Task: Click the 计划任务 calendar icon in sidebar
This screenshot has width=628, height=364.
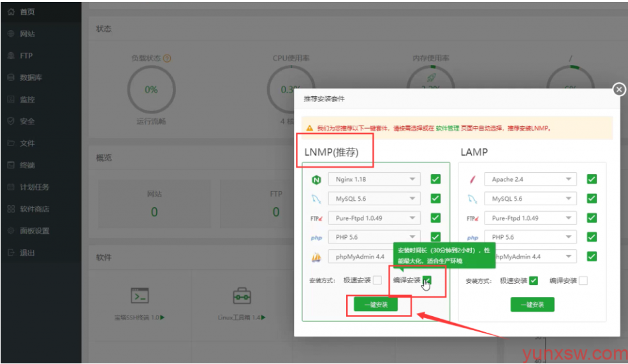Action: pyautogui.click(x=11, y=187)
